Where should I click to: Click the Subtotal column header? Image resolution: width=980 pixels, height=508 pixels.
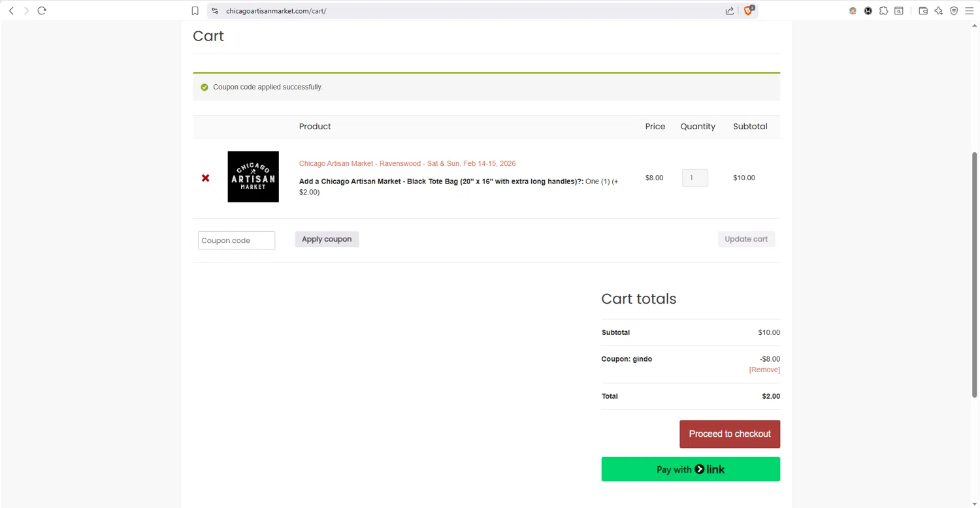(x=750, y=126)
